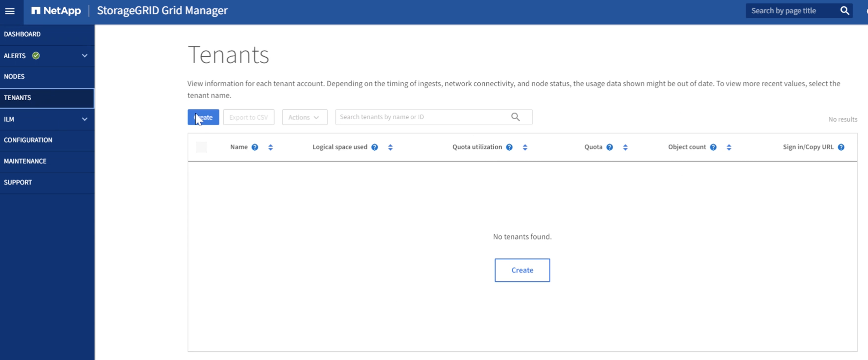Click the SUPPORT navigation link
This screenshot has width=868, height=360.
[x=18, y=182]
